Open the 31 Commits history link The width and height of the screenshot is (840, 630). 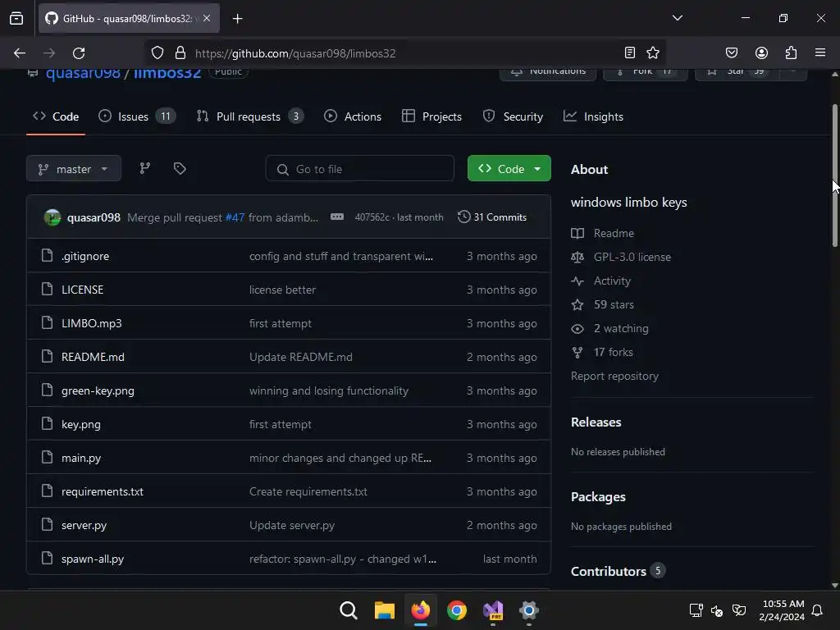(x=492, y=217)
